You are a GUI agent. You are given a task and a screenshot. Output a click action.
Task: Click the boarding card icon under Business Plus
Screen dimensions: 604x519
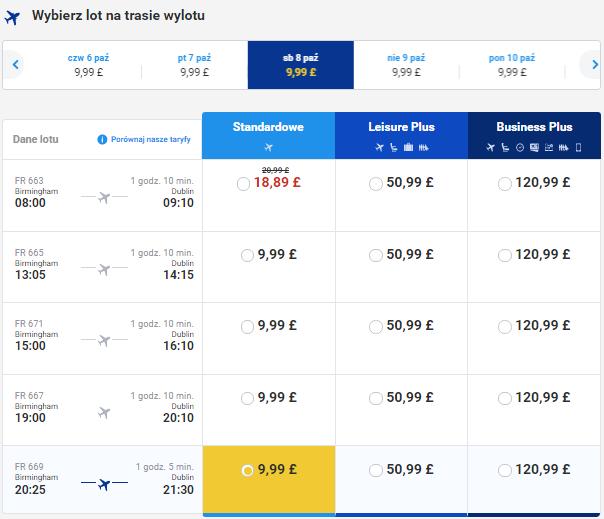[534, 147]
